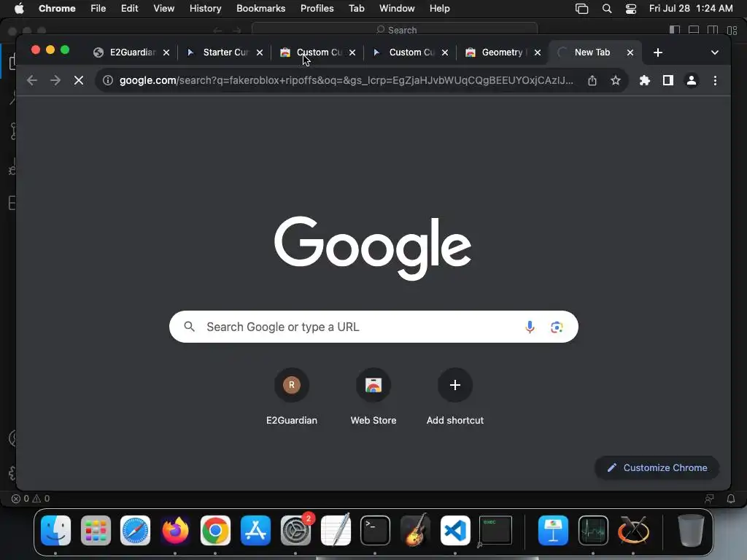Close the Geometry tab
This screenshot has height=560, width=747.
click(x=538, y=52)
